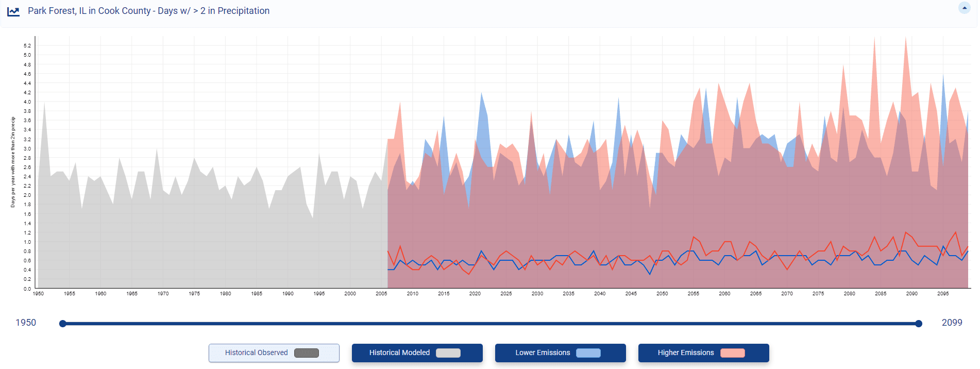Click the 2099 end year label
Image resolution: width=980 pixels, height=369 pixels.
coord(952,323)
